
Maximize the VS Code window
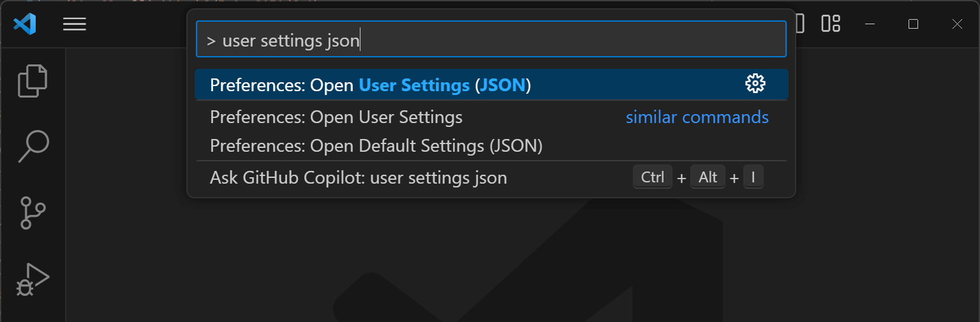[x=913, y=24]
